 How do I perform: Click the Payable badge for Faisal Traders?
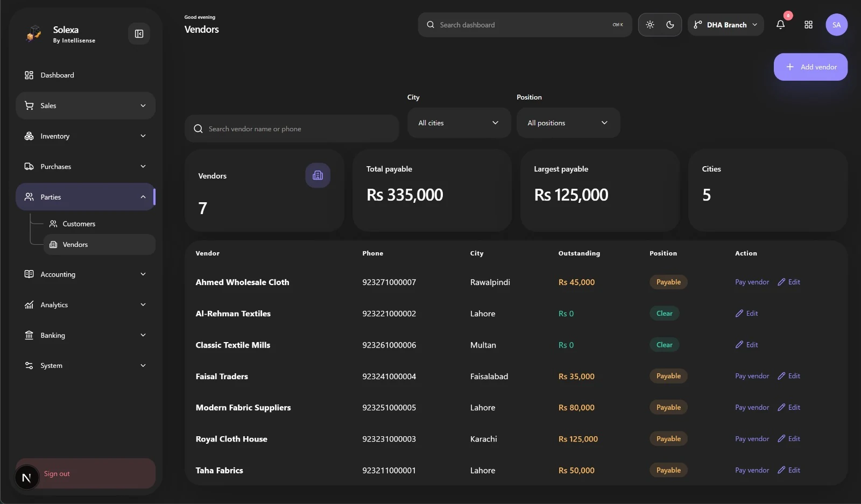point(668,376)
